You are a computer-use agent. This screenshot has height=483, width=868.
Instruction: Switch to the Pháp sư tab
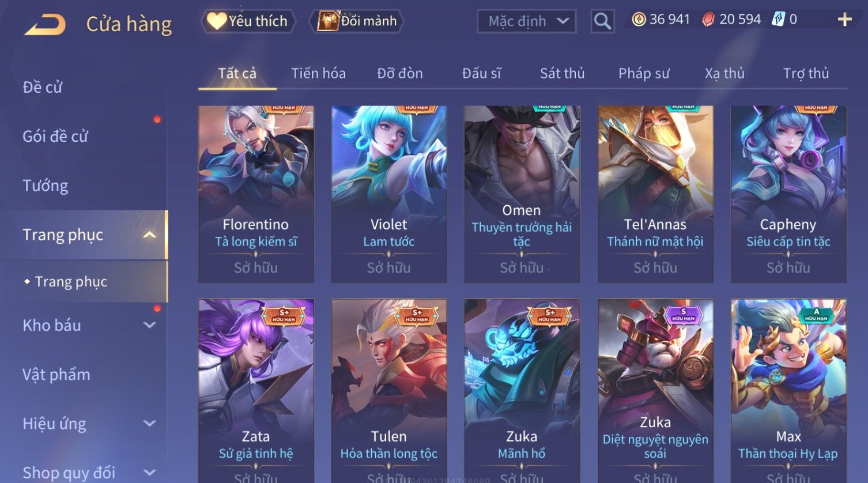click(x=644, y=73)
